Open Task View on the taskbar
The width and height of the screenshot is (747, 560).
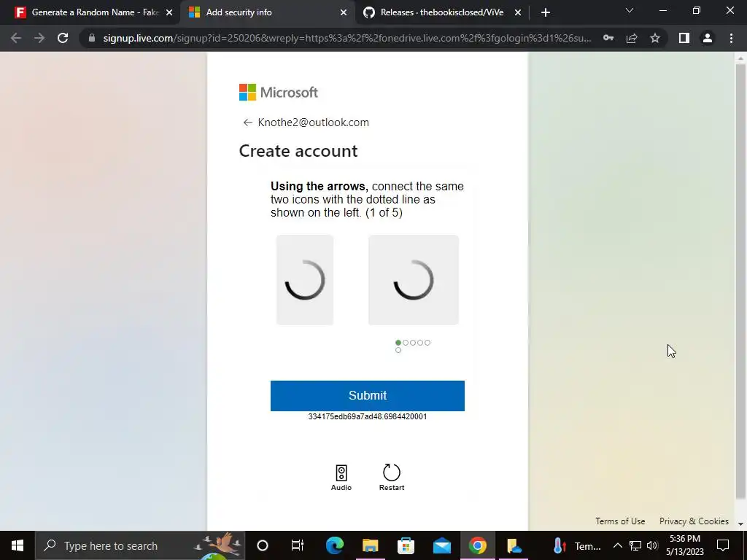tap(298, 545)
